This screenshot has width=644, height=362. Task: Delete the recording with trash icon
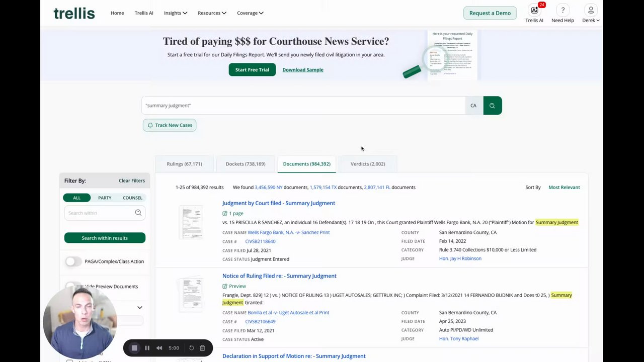202,348
